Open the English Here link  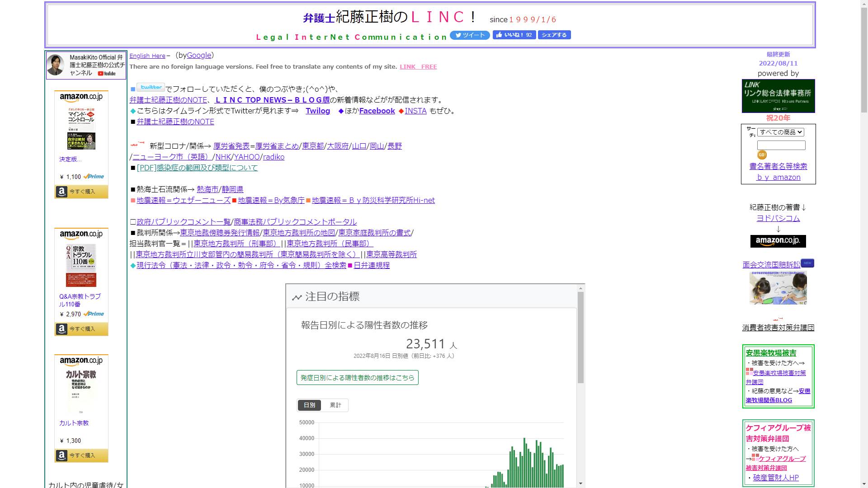click(147, 56)
